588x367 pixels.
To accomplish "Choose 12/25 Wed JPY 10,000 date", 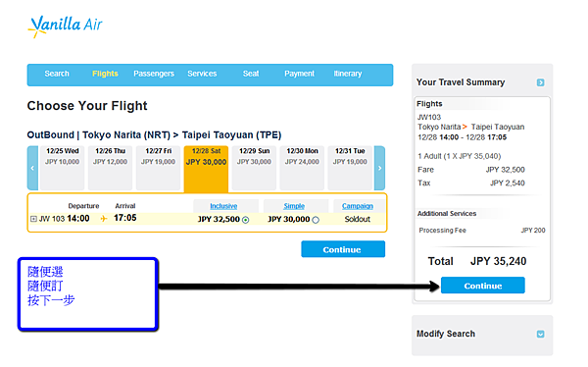I will coord(63,168).
